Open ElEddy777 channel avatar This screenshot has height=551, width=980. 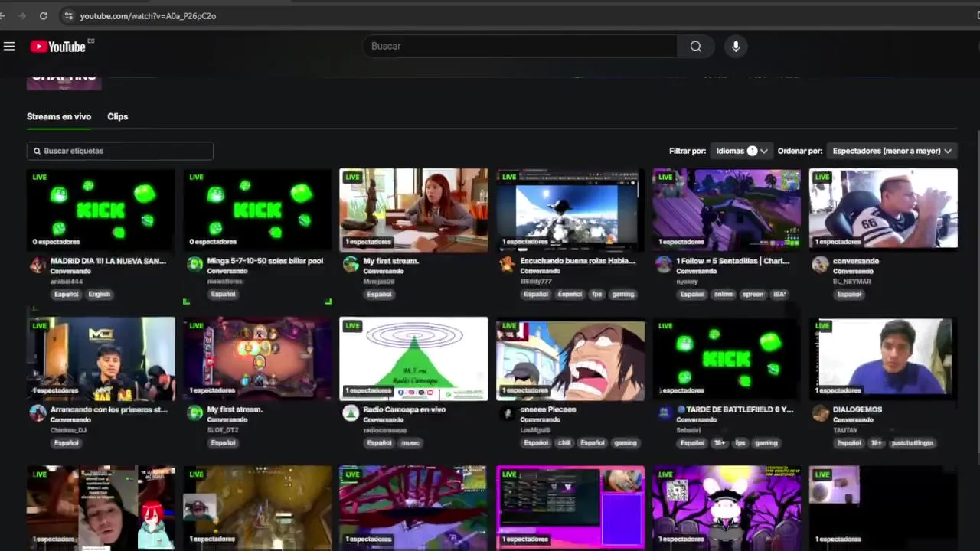pyautogui.click(x=507, y=265)
